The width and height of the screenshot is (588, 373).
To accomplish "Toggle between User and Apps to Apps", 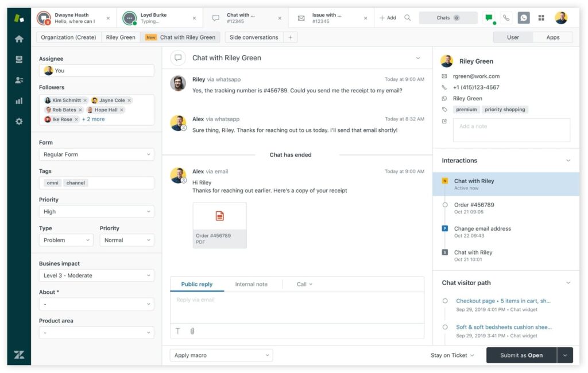I will pyautogui.click(x=552, y=37).
